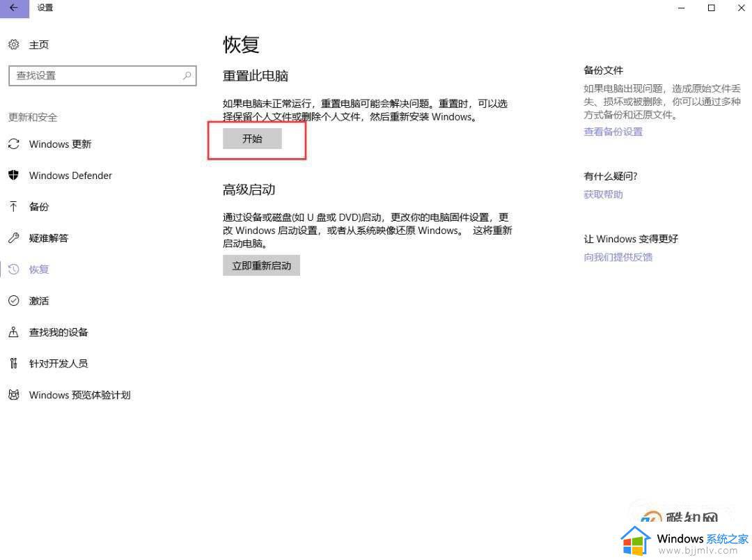Viewport: 752px width, 560px height.
Task: Click the Windows Defender shield icon
Action: tap(13, 175)
